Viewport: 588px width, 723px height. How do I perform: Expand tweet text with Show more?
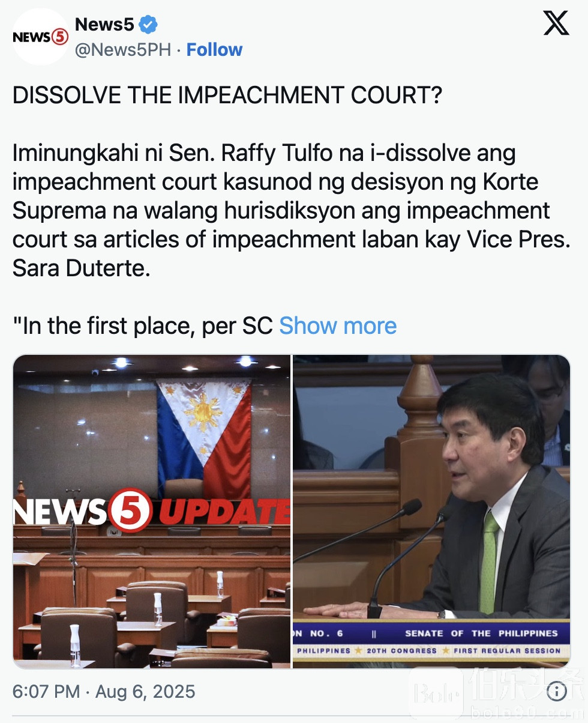coord(338,325)
